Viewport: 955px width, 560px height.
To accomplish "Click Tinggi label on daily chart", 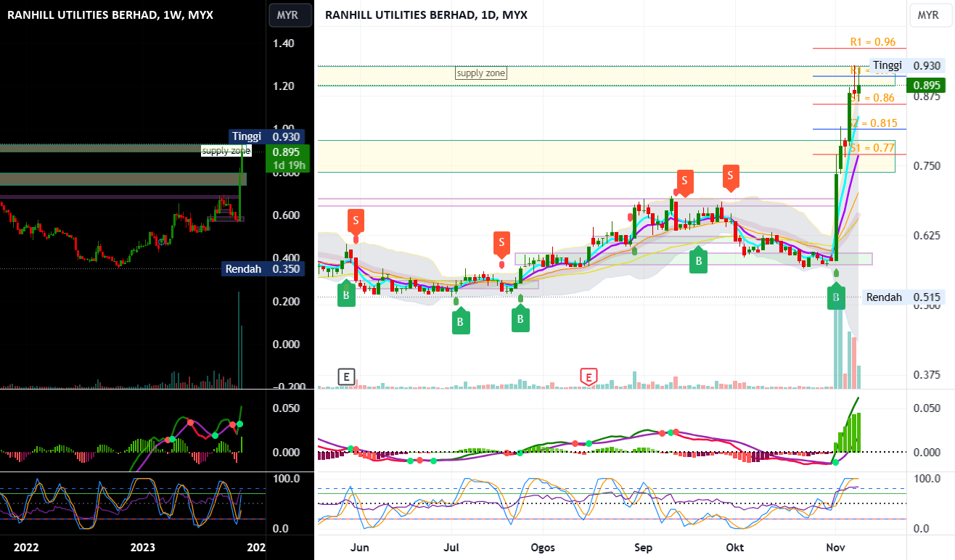I will (x=887, y=65).
